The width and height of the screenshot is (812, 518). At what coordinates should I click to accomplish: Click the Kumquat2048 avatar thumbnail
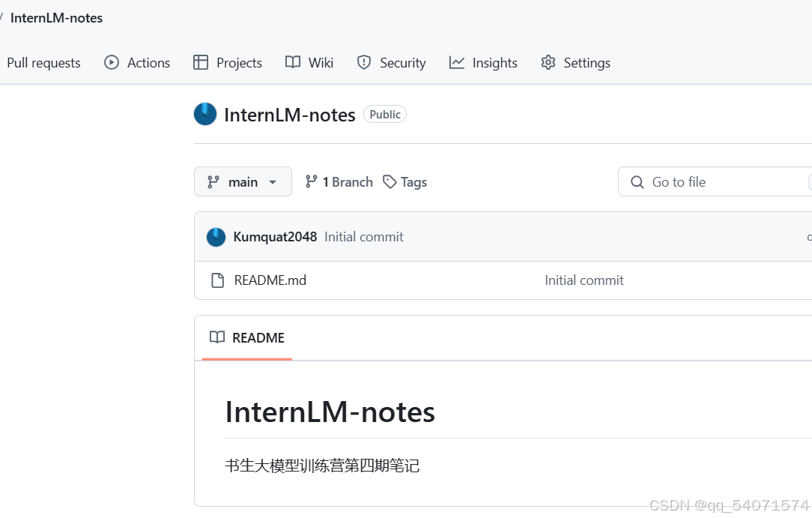point(216,236)
